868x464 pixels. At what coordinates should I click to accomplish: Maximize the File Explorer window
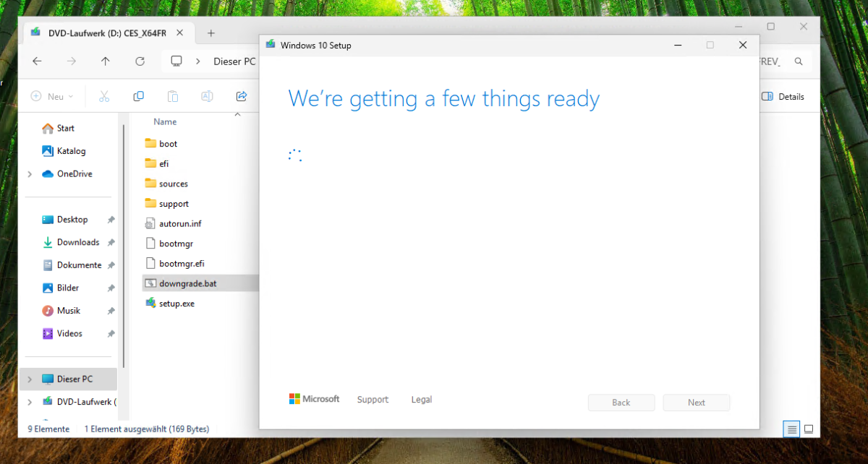(771, 27)
